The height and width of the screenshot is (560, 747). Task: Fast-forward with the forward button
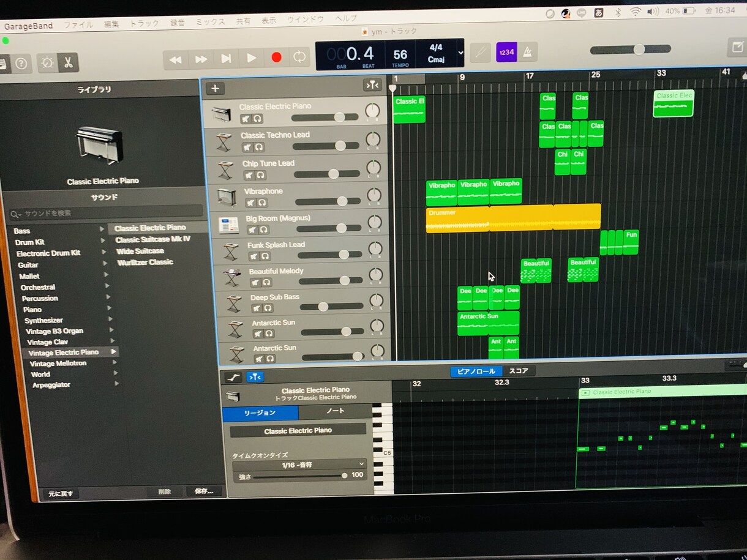point(201,59)
